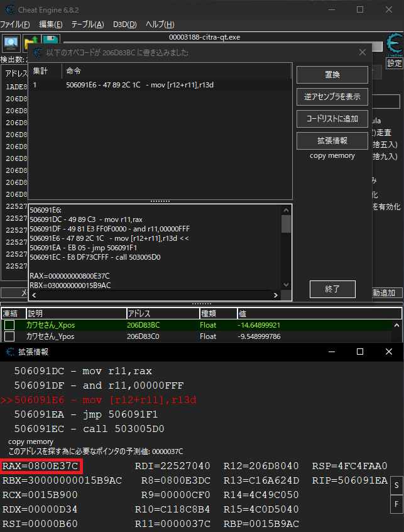404x532 pixels.
Task: Toggle freeze checkbox for カワセさん_Xpos
Action: (x=9, y=325)
